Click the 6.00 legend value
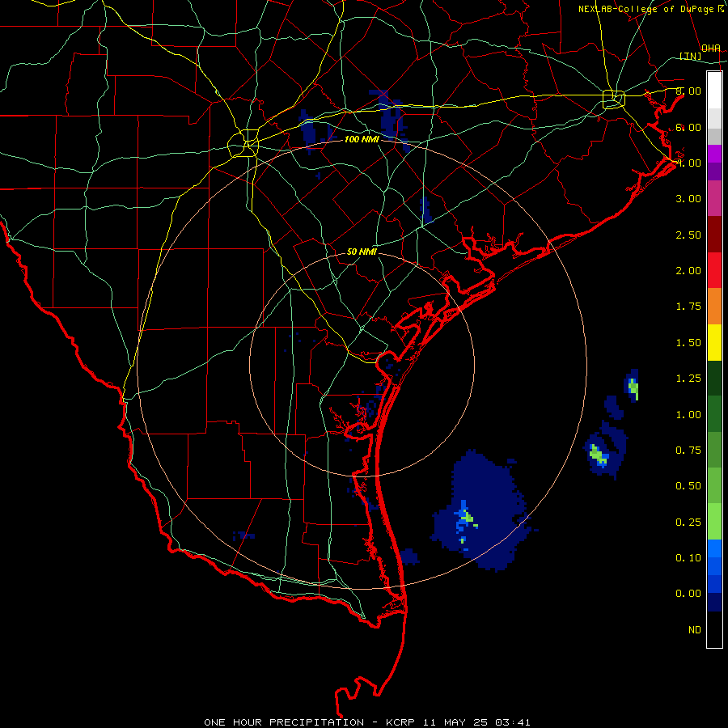 click(x=688, y=127)
